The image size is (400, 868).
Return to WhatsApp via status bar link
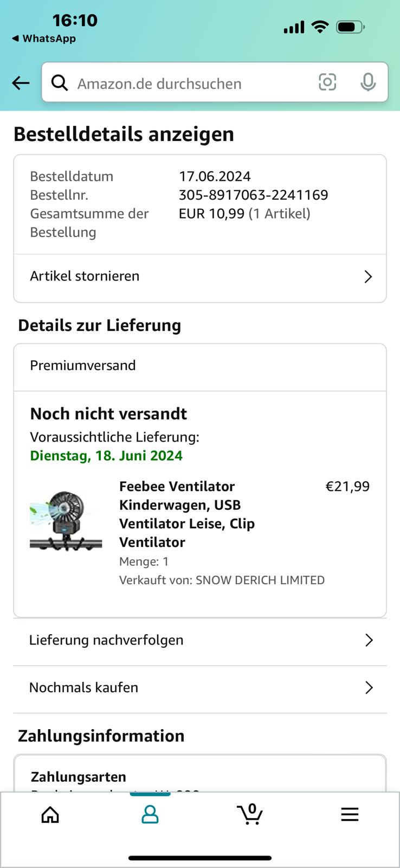click(x=44, y=39)
